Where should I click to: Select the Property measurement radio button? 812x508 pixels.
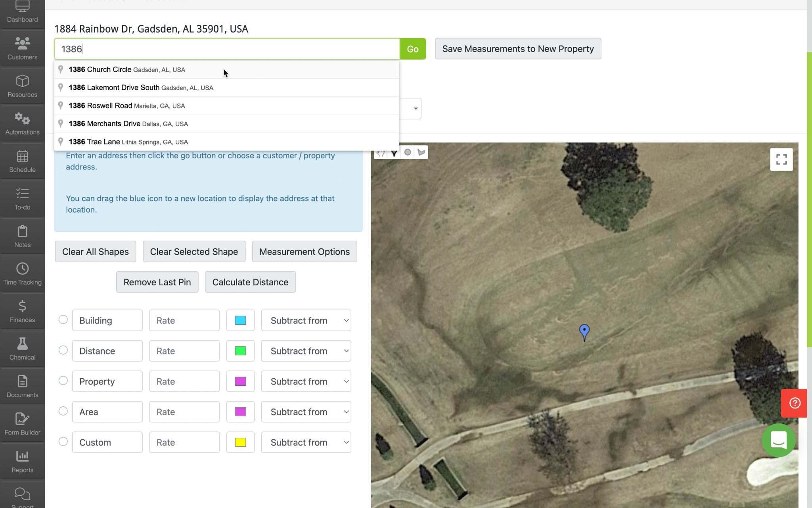(x=63, y=380)
